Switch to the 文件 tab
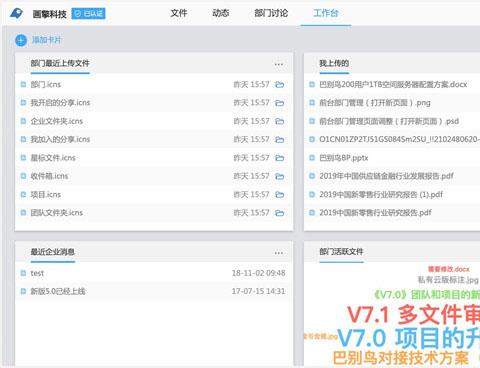Screen dimensions: 480x368 tap(179, 13)
